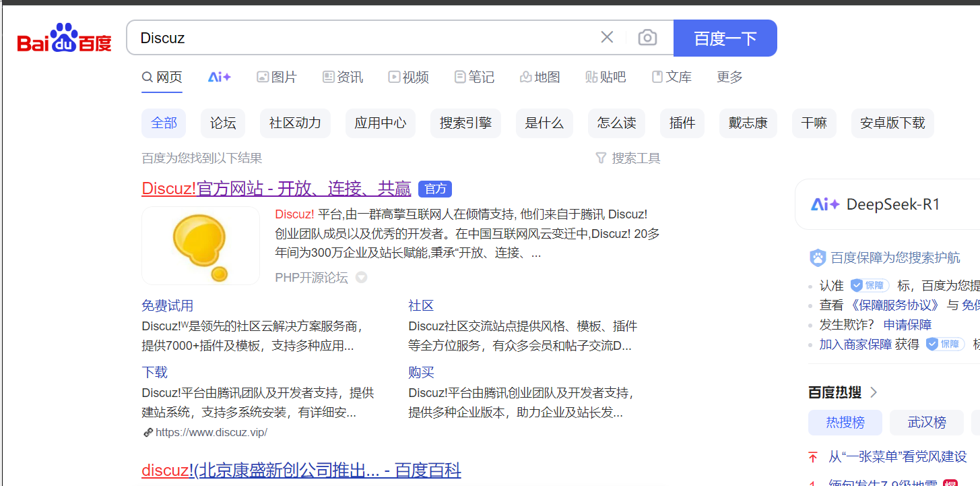Click the PHP开源论坛 source label
Image resolution: width=980 pixels, height=486 pixels.
[x=311, y=278]
